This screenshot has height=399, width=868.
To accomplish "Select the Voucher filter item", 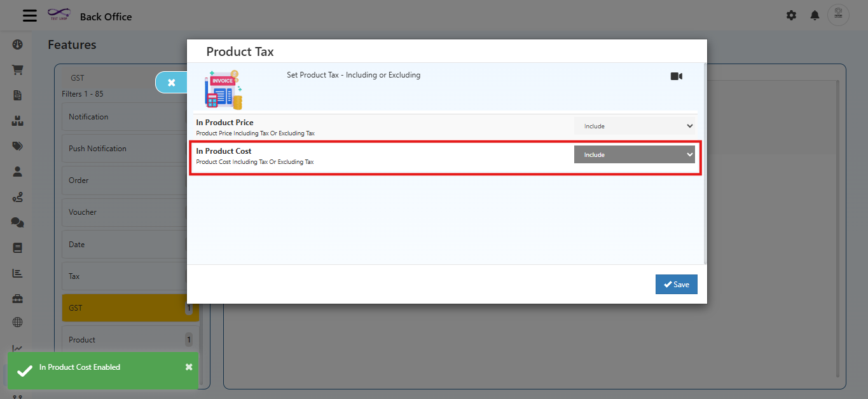I will [124, 212].
